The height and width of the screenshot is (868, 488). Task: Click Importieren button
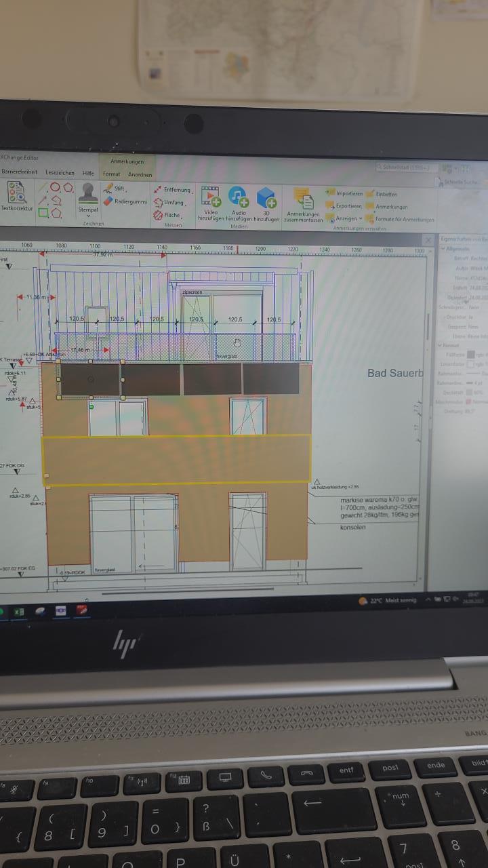pyautogui.click(x=344, y=193)
